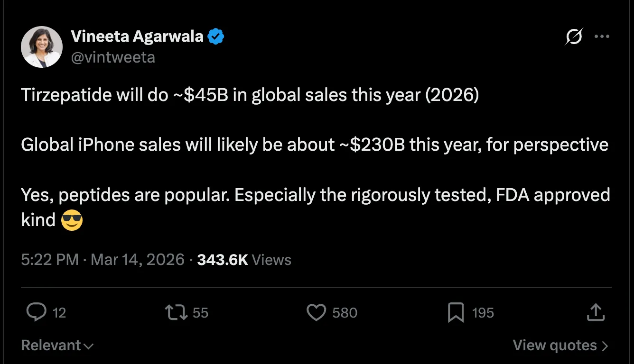Click the 5:22 PM · Mar 14, 2026 timestamp
The image size is (634, 364).
tap(103, 260)
